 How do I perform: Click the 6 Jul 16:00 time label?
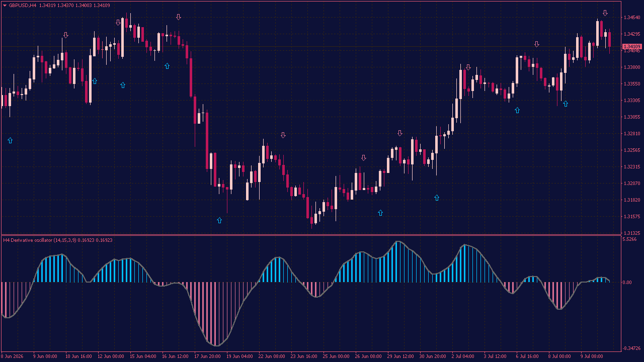tap(528, 356)
